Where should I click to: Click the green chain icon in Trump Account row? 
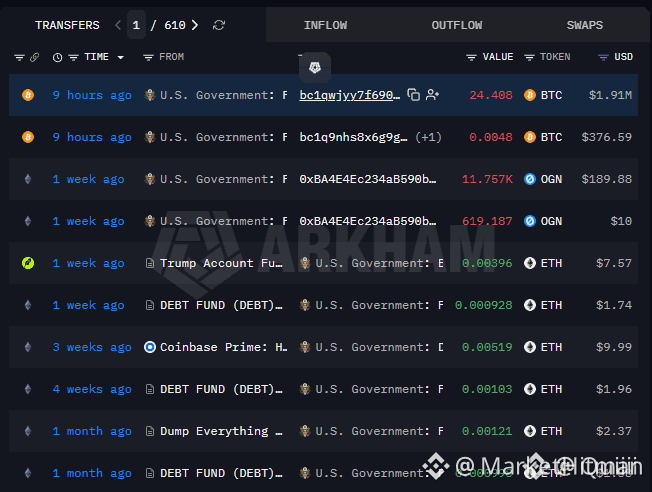click(28, 263)
